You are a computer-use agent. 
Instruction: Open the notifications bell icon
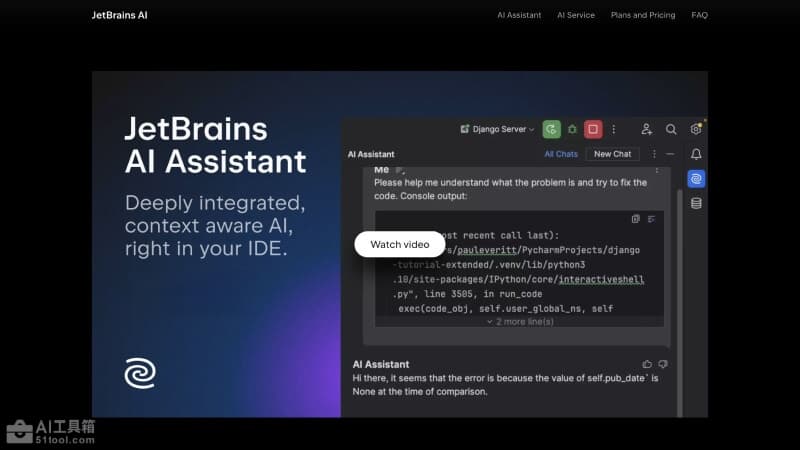(696, 154)
